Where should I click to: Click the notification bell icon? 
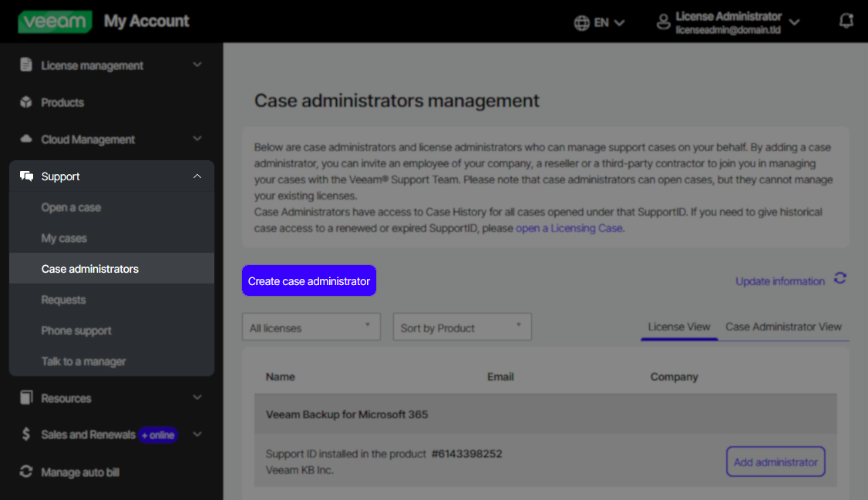[846, 21]
